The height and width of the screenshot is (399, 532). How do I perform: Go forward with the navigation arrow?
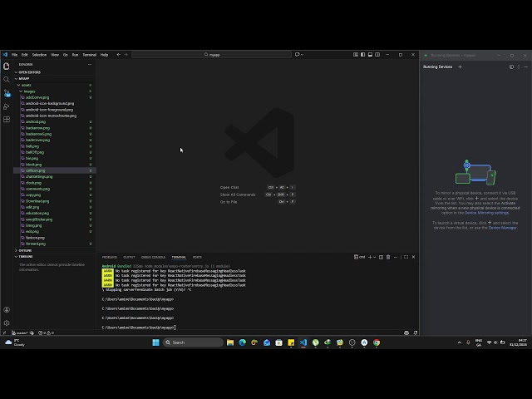(126, 55)
